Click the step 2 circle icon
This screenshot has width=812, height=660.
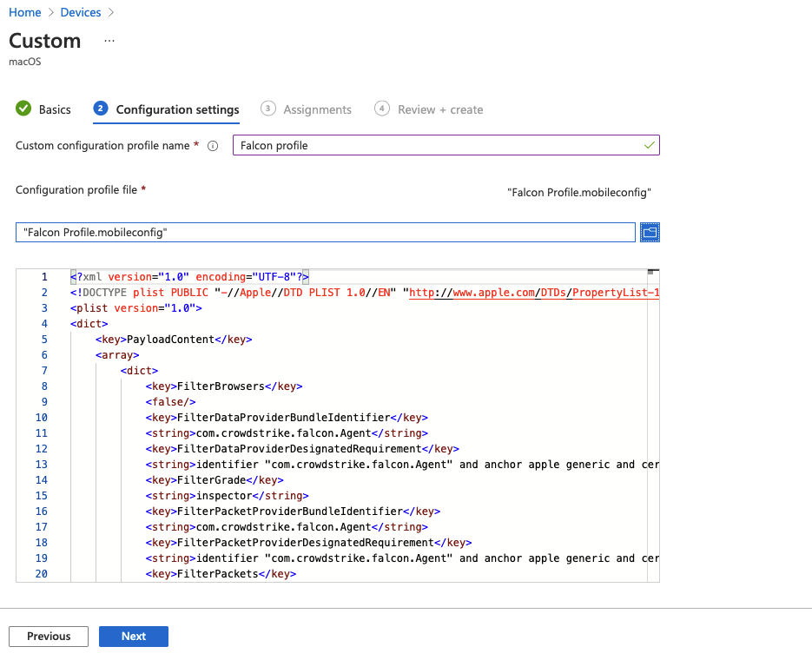coord(101,109)
